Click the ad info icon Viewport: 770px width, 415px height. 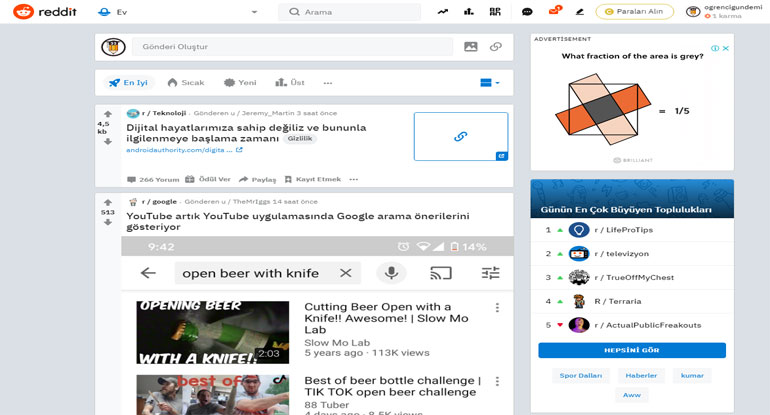pos(715,48)
